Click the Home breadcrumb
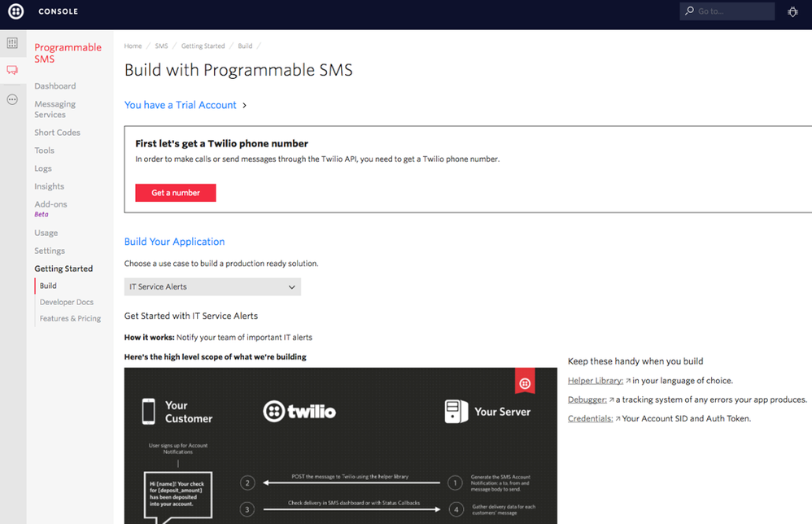Screen dimensions: 812x524 coord(133,46)
